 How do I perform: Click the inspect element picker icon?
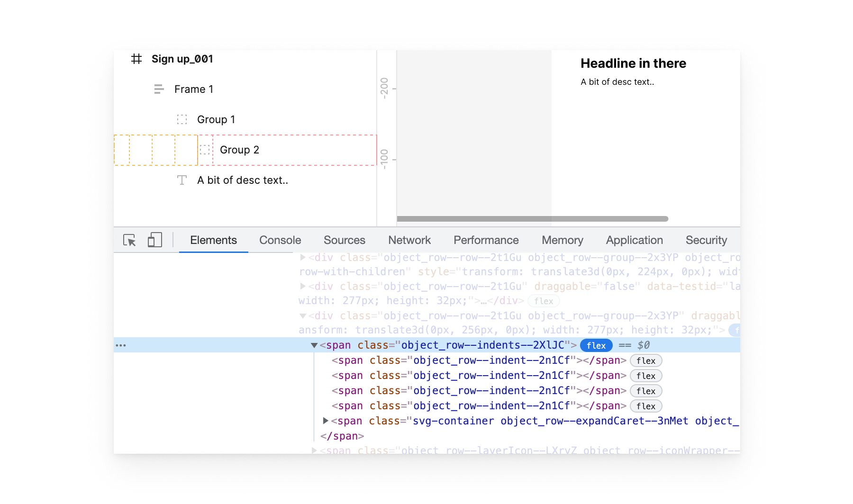[129, 240]
